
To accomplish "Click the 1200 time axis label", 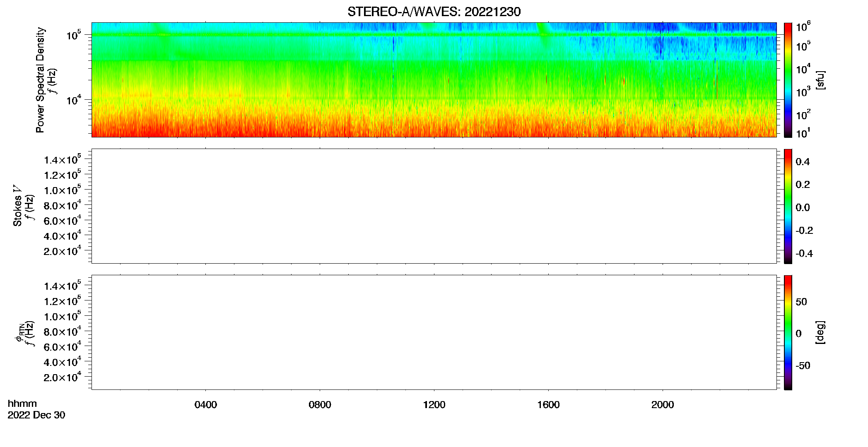I will coord(434,404).
